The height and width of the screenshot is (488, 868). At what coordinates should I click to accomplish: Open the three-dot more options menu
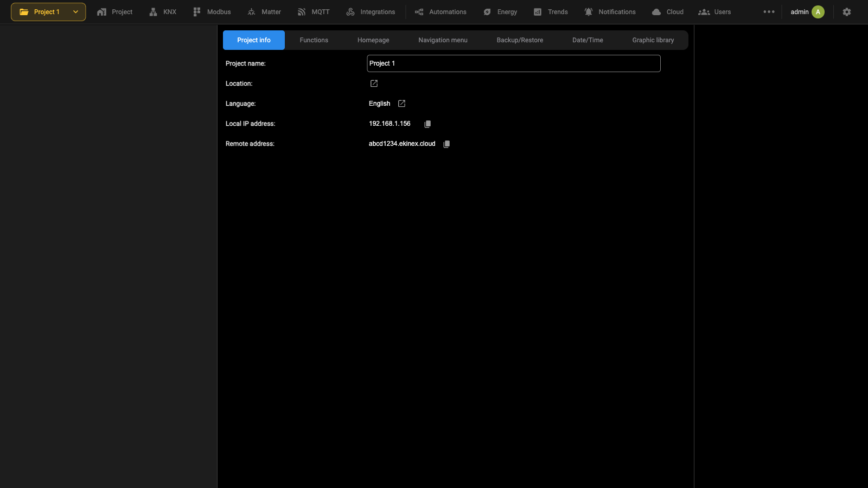[x=769, y=12]
